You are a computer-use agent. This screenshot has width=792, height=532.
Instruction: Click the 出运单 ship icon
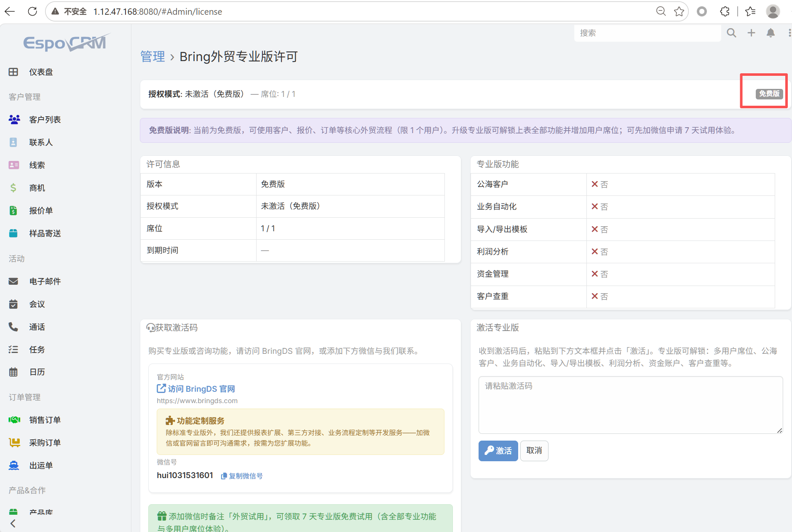click(x=14, y=465)
